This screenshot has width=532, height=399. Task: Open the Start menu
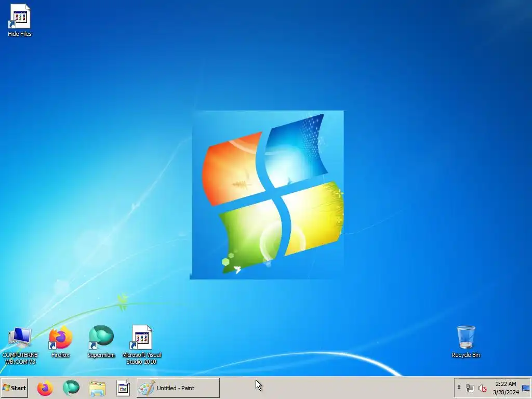point(14,388)
